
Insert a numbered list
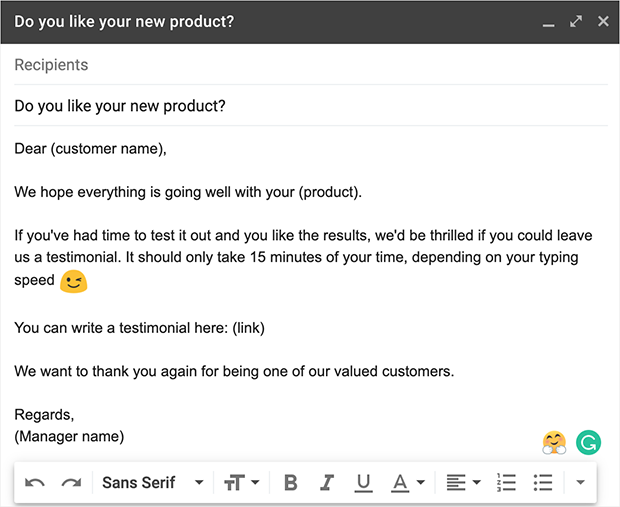pyautogui.click(x=506, y=483)
